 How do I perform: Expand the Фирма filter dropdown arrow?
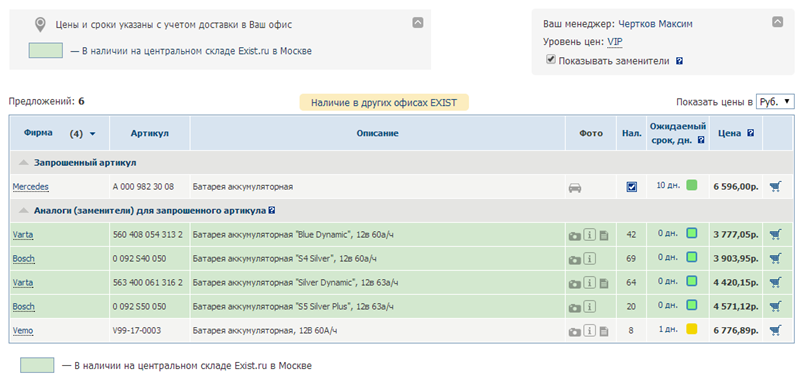click(92, 134)
